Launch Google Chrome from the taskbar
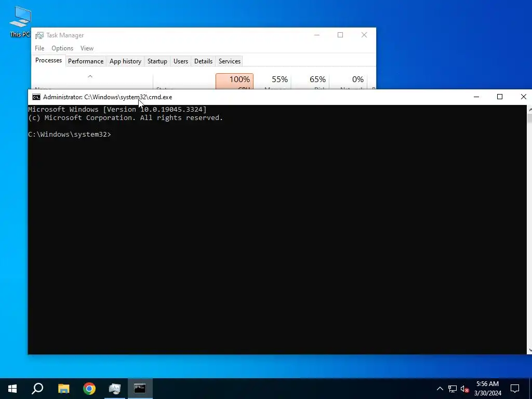 point(89,389)
